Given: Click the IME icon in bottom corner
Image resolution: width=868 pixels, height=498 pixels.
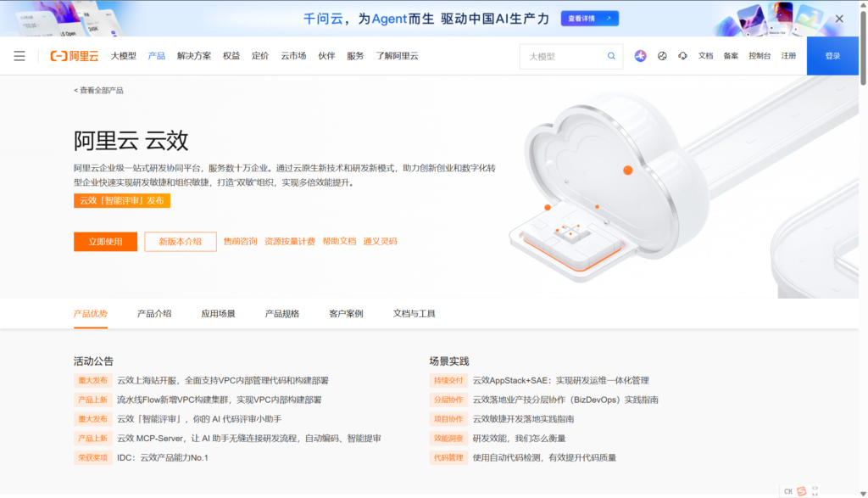Looking at the screenshot, I should [801, 491].
